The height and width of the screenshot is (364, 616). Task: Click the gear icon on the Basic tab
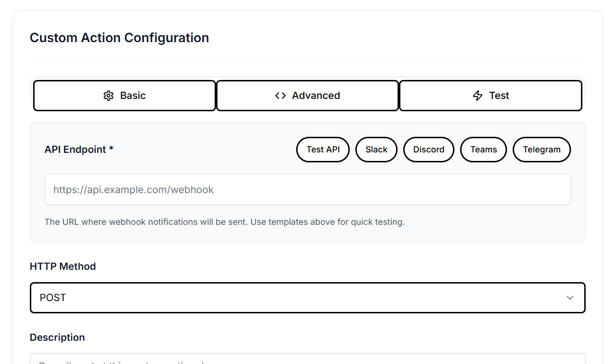109,95
